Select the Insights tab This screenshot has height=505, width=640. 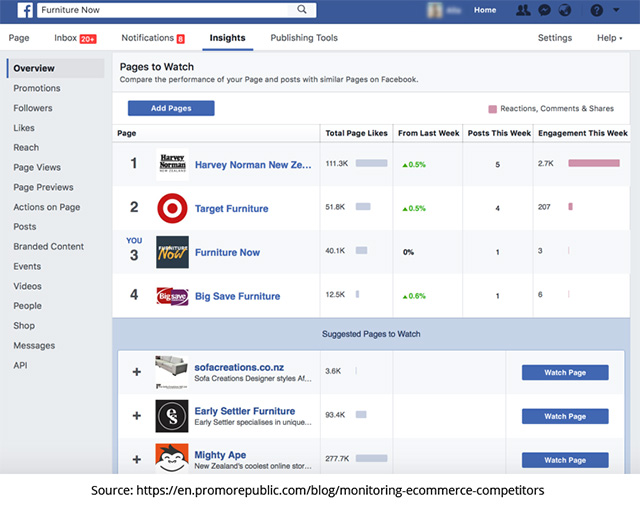click(227, 38)
